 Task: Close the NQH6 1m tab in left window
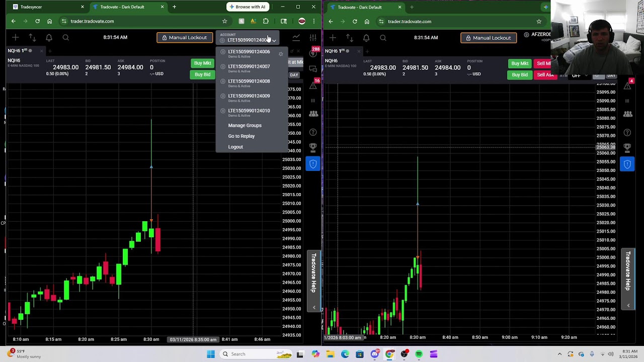click(41, 51)
